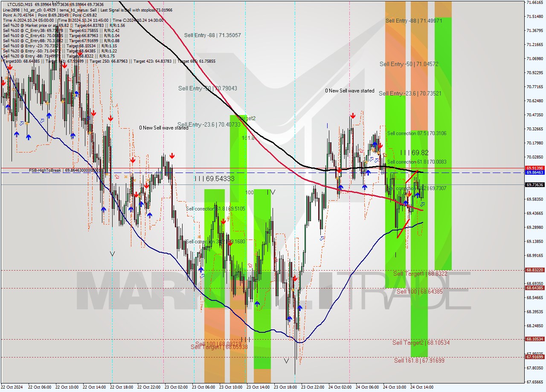Click 'Sell correction 87.5 | 70.3106' label
Image resolution: width=546 pixels, height=392 pixels.
pos(417,133)
